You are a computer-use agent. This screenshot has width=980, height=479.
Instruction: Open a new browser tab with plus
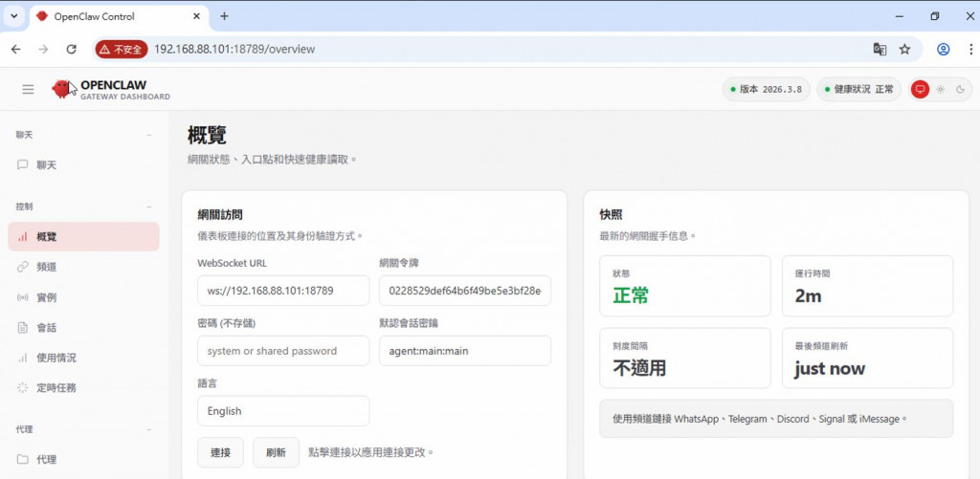pos(224,16)
